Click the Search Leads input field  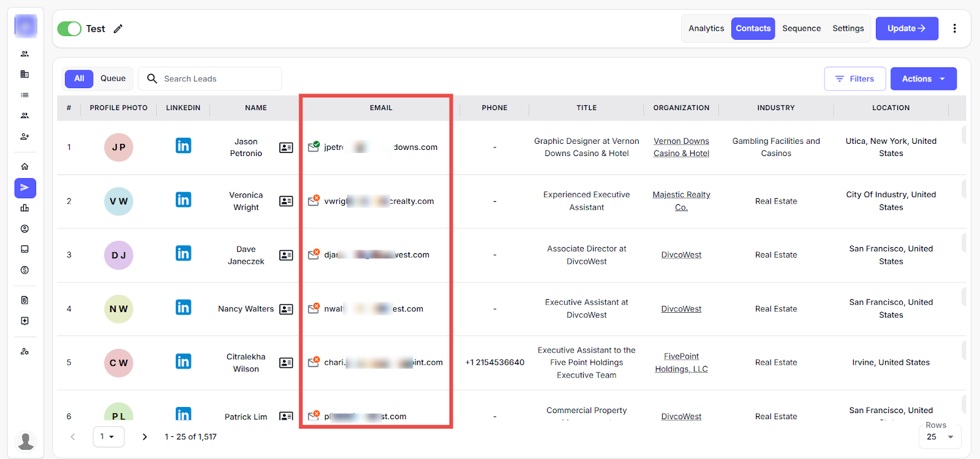coord(214,79)
